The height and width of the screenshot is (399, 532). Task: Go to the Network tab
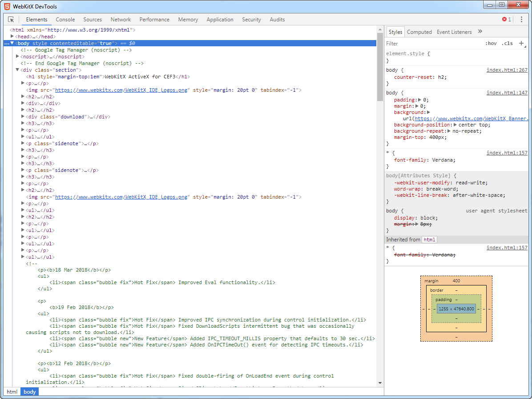(x=121, y=19)
